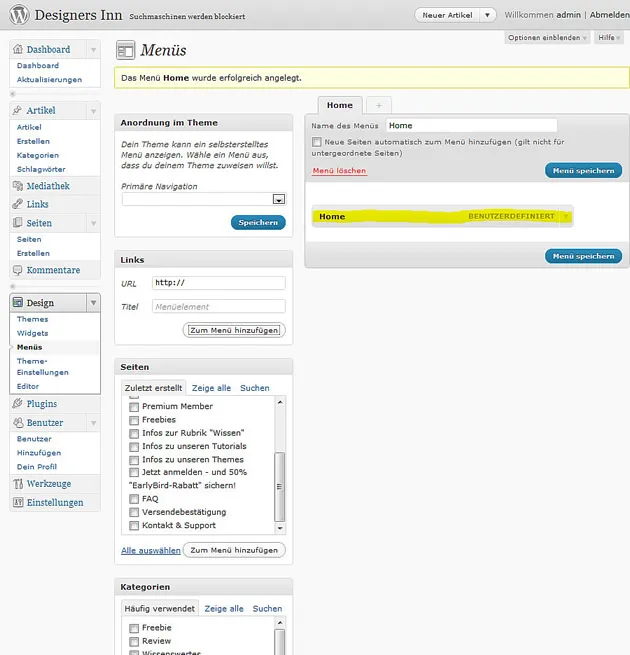Open Themes in the Design submenu
This screenshot has height=655, width=630.
[x=33, y=319]
